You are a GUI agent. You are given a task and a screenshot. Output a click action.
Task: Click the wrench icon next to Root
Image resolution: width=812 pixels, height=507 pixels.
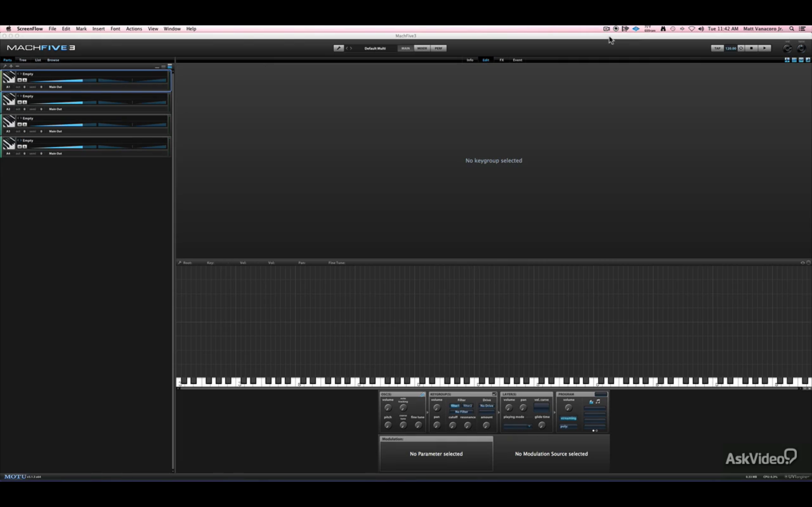[x=180, y=263]
